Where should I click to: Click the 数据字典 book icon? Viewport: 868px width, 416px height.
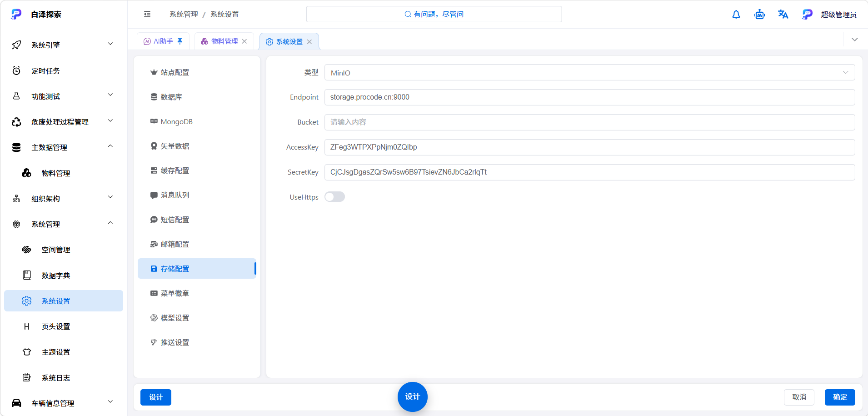[x=27, y=275]
